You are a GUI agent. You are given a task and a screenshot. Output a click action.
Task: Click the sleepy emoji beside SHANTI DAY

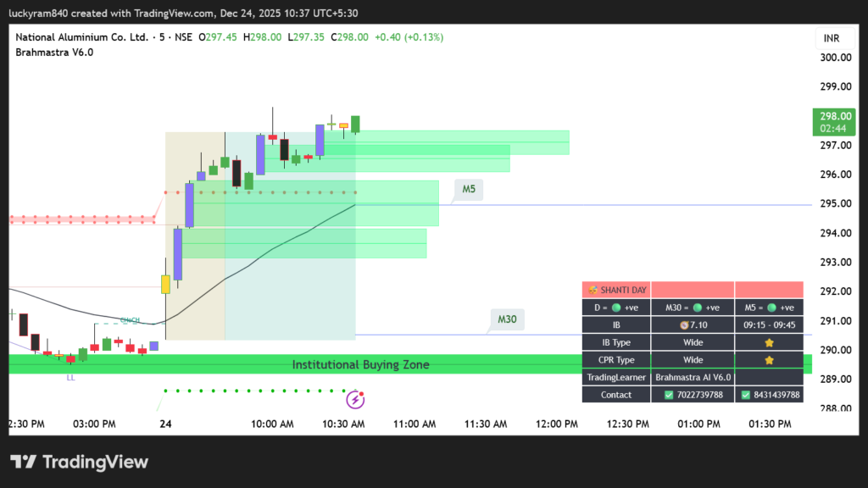592,291
